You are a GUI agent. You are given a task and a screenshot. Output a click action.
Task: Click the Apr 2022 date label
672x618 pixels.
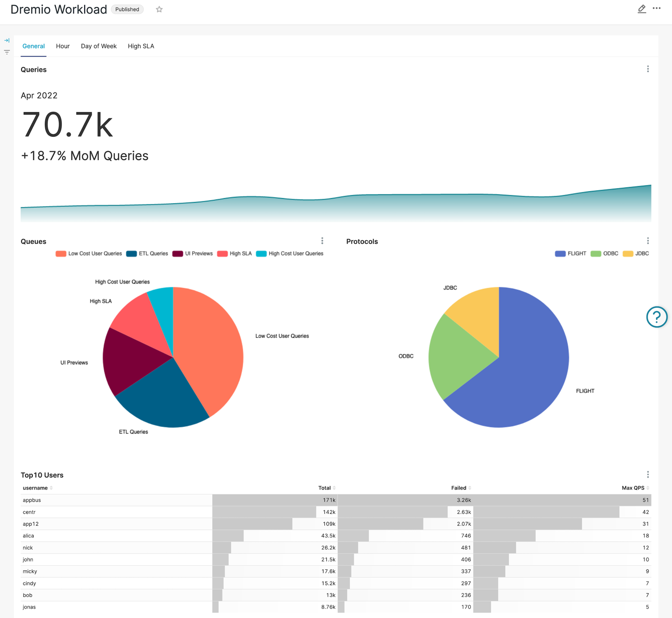point(39,95)
